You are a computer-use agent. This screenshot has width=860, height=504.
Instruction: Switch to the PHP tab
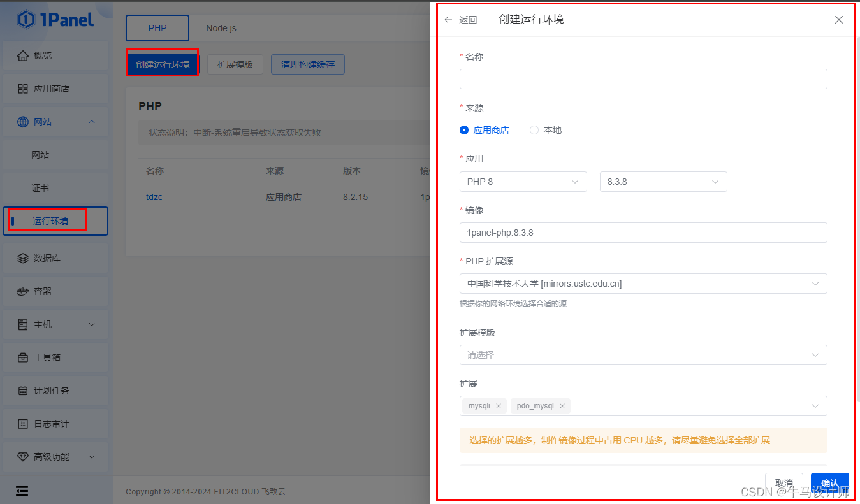click(157, 28)
